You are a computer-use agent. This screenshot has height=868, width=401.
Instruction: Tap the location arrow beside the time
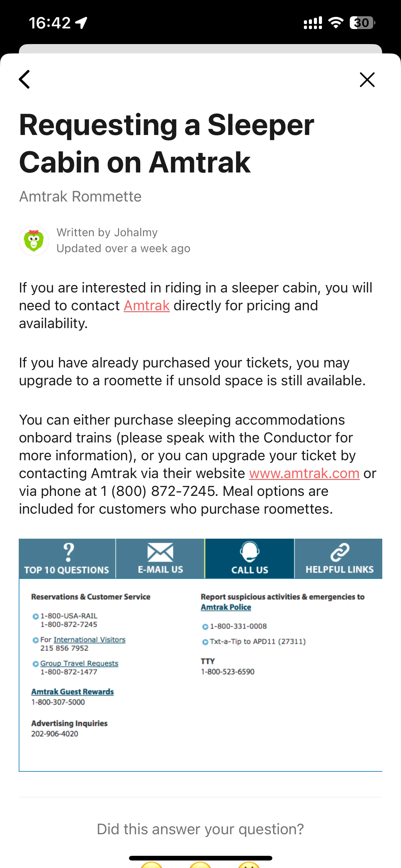tap(81, 23)
